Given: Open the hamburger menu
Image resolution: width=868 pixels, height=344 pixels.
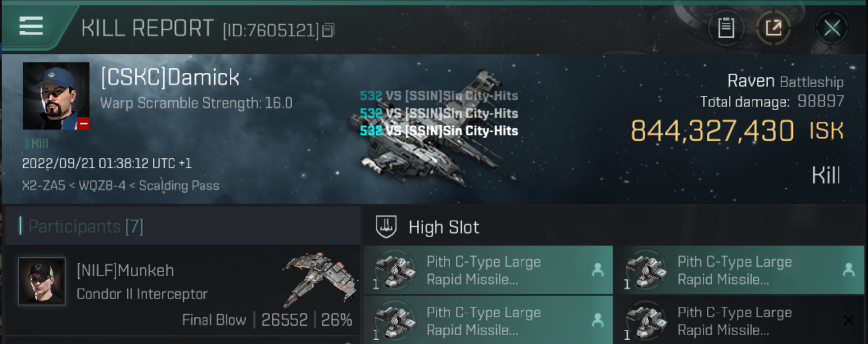Looking at the screenshot, I should (x=30, y=26).
